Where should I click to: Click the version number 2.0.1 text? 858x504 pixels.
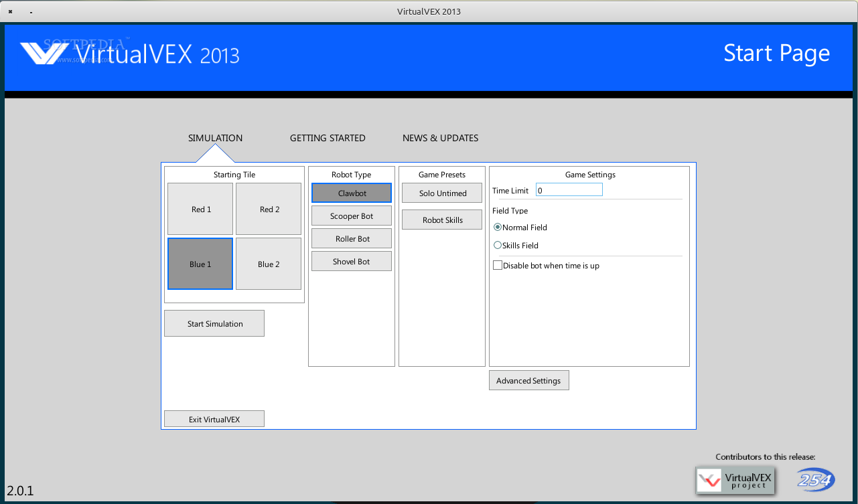pyautogui.click(x=21, y=491)
